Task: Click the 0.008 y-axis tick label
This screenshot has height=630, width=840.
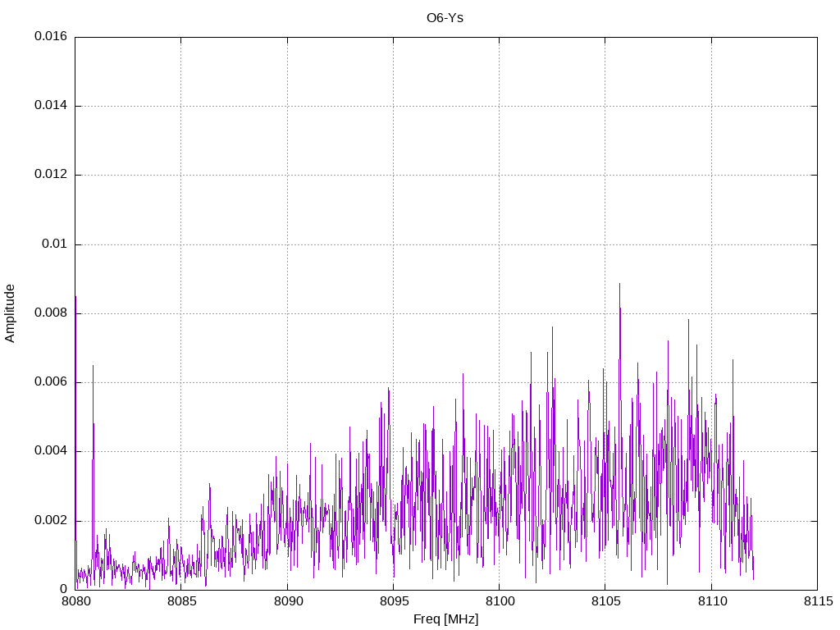Action: click(x=50, y=313)
